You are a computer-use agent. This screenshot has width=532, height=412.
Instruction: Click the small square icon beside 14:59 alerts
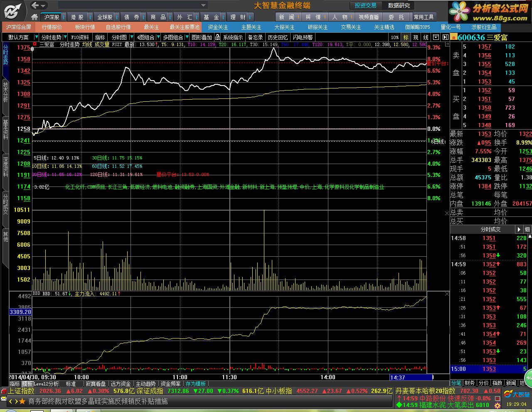pyautogui.click(x=497, y=398)
